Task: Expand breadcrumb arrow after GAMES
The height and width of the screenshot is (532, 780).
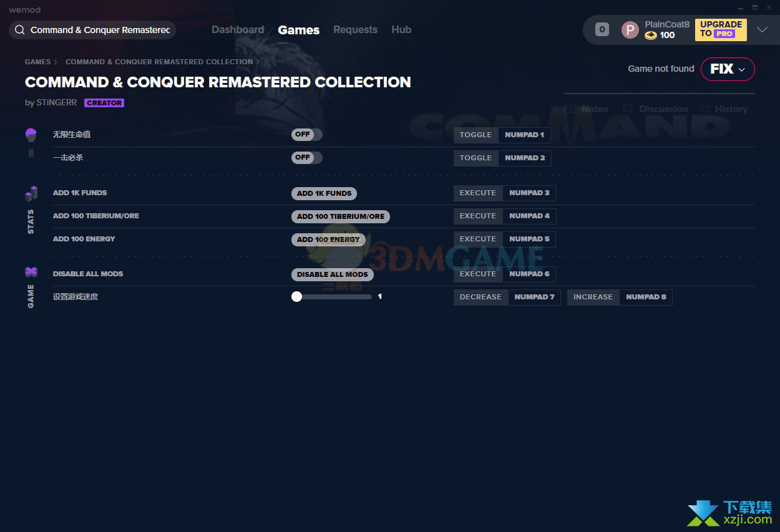Action: [56, 62]
